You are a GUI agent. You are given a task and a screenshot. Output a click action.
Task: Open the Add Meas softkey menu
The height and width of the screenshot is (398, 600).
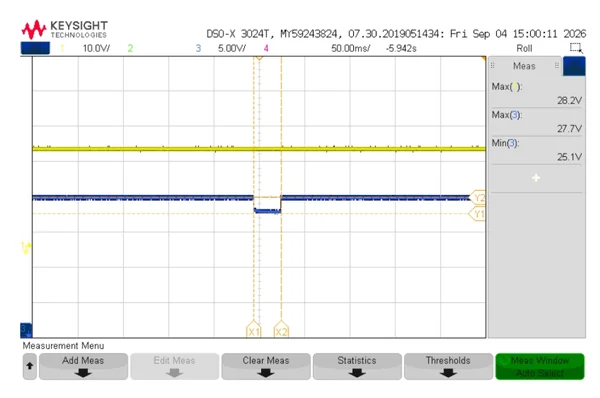pos(83,366)
